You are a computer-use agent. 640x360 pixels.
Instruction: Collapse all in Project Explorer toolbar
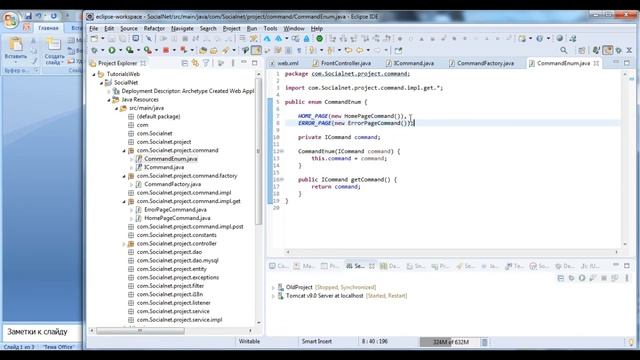tap(184, 63)
